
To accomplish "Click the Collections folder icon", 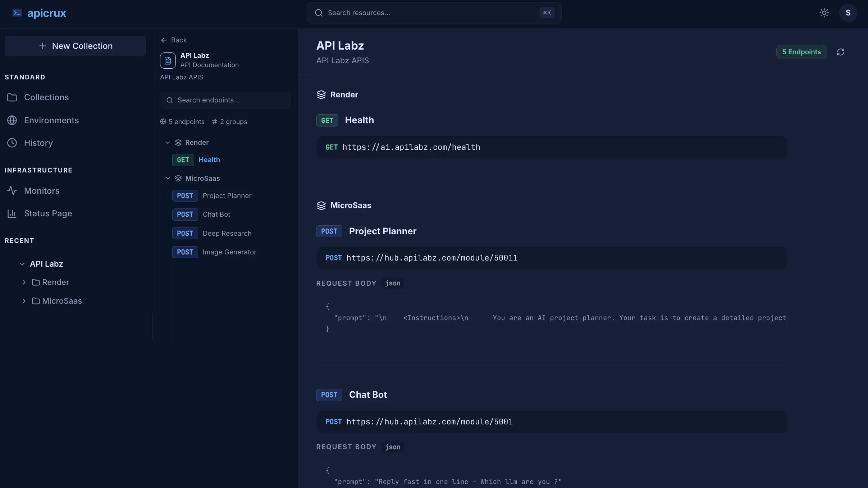I will pos(12,97).
